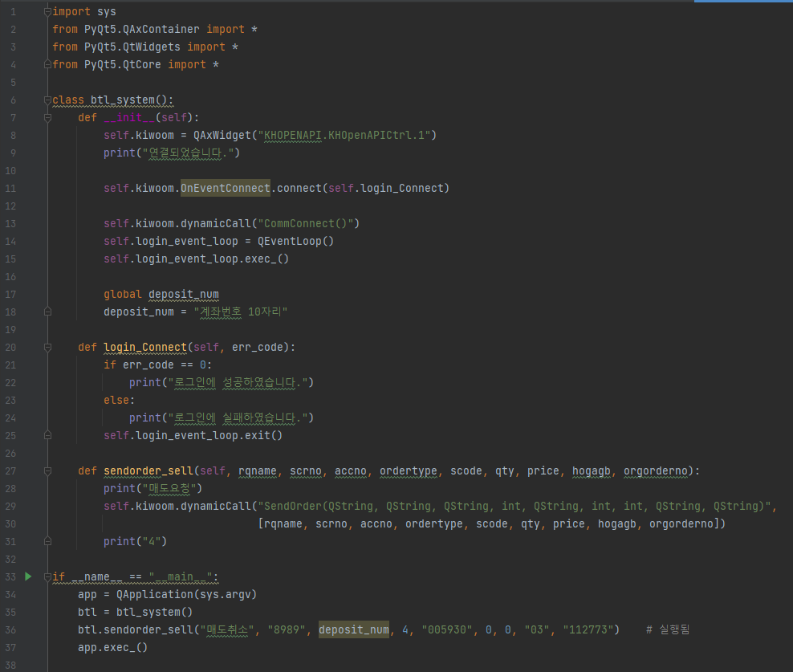
Task: Click the sendorder_sell function name on line 27
Action: [x=148, y=470]
